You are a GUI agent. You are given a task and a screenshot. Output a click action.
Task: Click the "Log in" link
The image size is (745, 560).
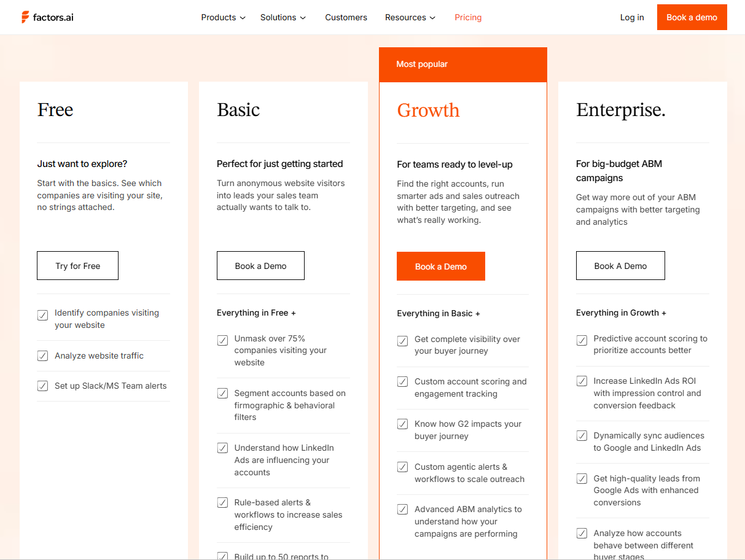(632, 17)
